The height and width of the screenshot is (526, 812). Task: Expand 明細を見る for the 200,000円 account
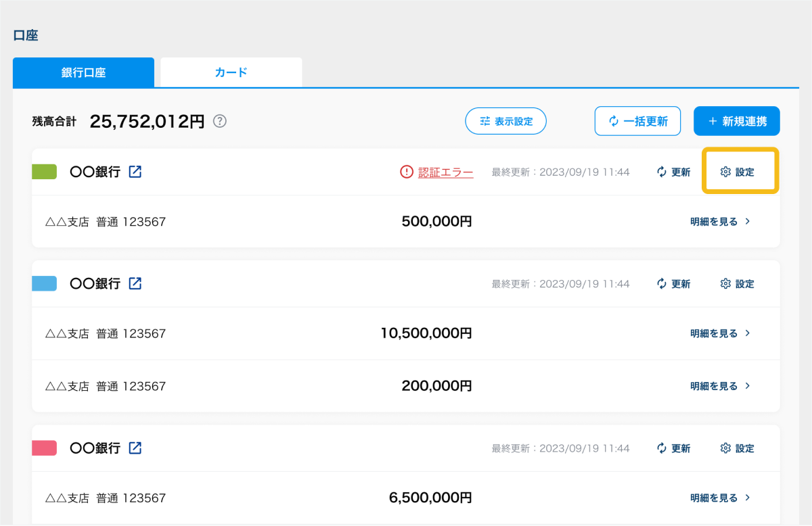[x=720, y=386]
